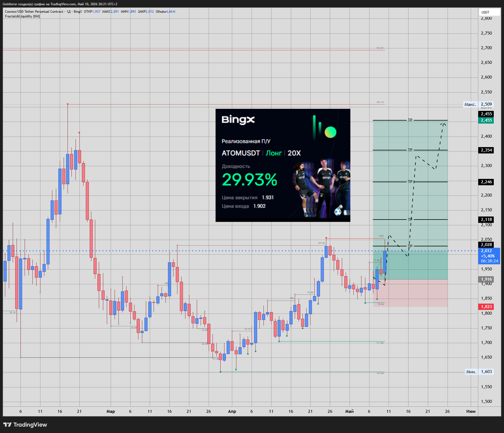Click the gray 1,916 entry price label
The height and width of the screenshot is (433, 504).
486,279
